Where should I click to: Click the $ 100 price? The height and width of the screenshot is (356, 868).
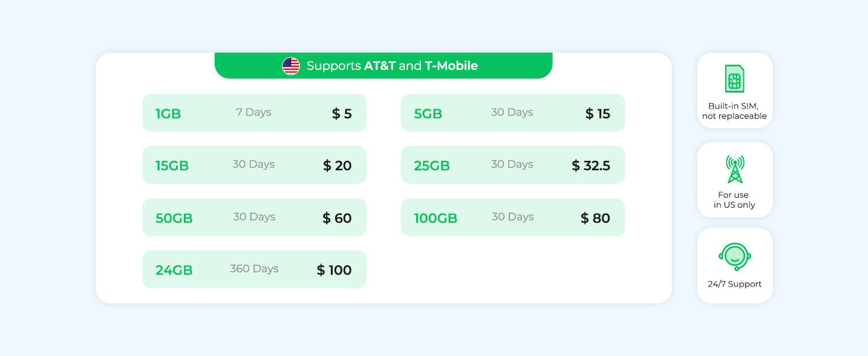point(334,270)
